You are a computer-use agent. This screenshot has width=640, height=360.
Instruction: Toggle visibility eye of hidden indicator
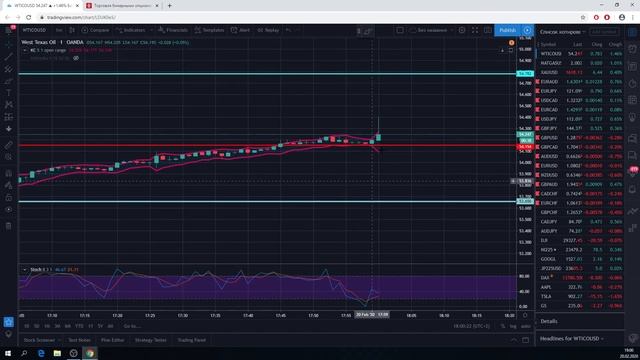point(76,58)
